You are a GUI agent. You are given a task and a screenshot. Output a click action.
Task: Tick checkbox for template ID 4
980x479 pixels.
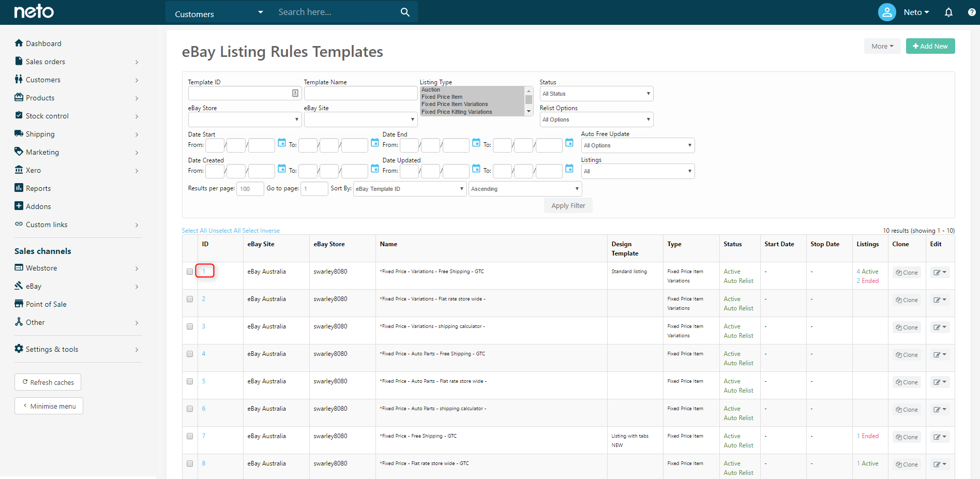(190, 354)
